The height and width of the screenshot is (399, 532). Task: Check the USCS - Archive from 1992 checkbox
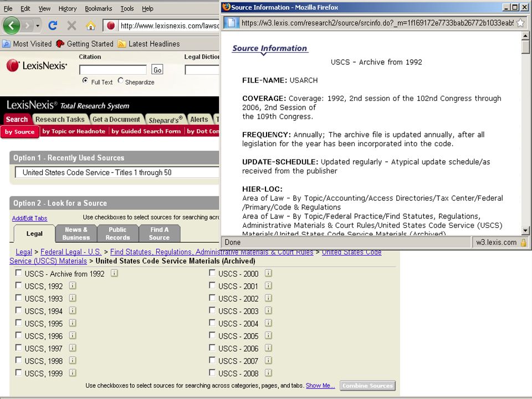pyautogui.click(x=18, y=273)
